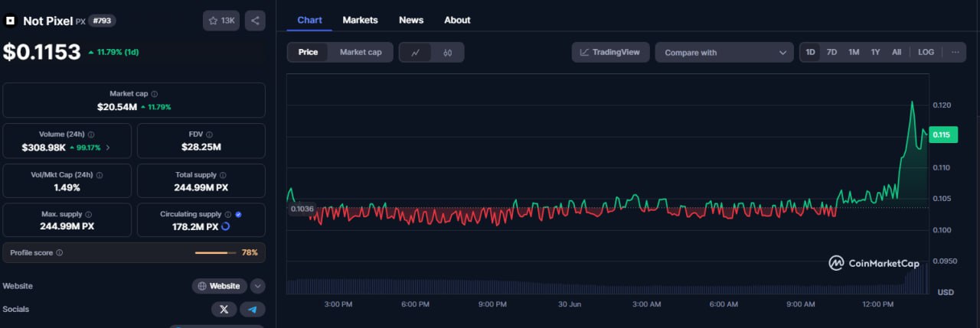The width and height of the screenshot is (980, 328).
Task: Click the #793 rank badge
Action: point(102,21)
